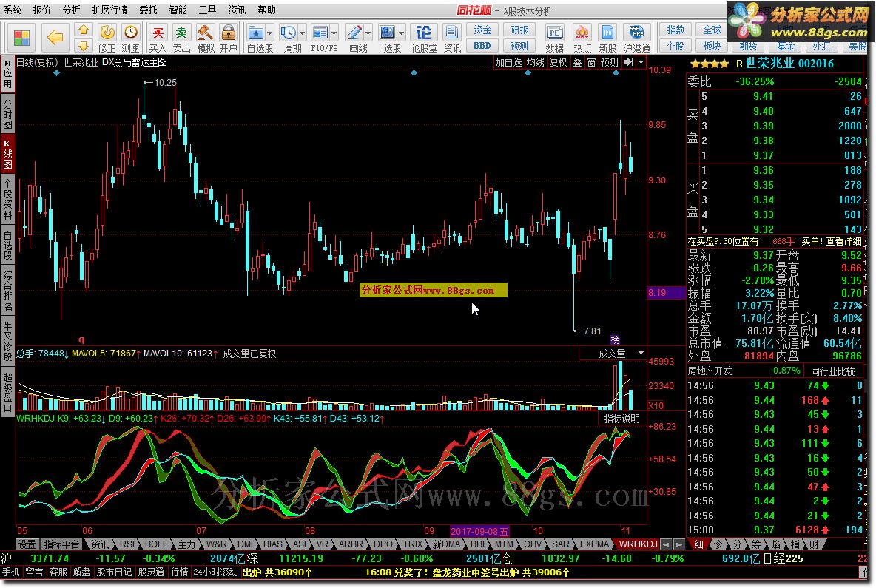Image resolution: width=876 pixels, height=588 pixels.
Task: Click the blue diamond marker above the 10.25 peak
Action: point(56,72)
